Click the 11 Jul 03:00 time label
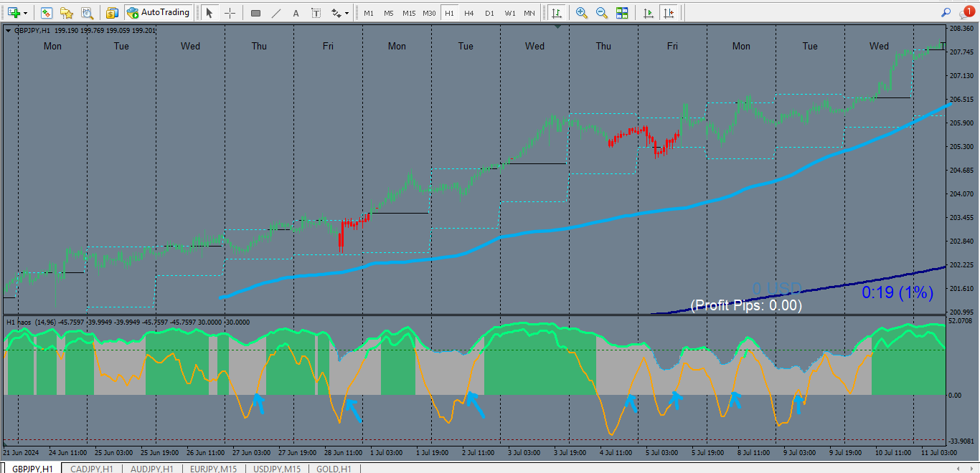 [x=938, y=453]
